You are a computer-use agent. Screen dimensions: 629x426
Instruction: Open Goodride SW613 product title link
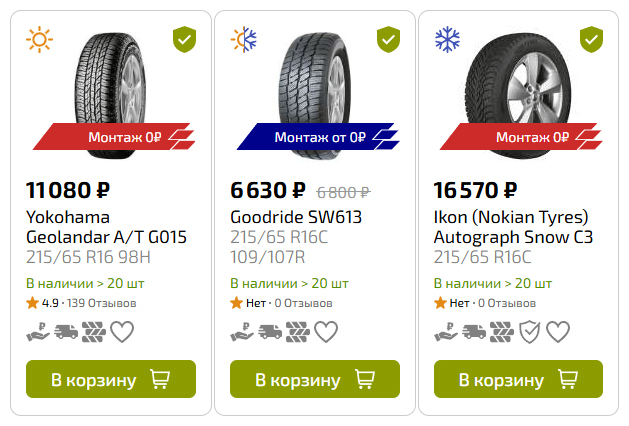(296, 217)
